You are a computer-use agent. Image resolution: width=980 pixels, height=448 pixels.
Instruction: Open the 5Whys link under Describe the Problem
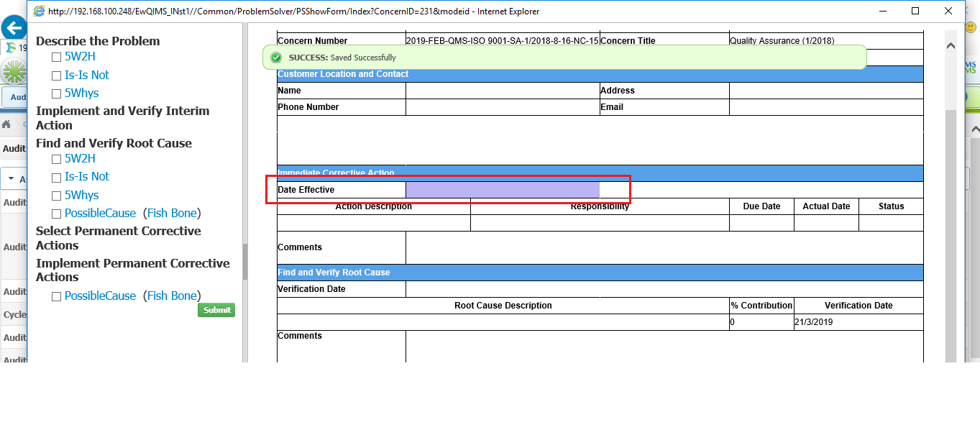pyautogui.click(x=82, y=93)
